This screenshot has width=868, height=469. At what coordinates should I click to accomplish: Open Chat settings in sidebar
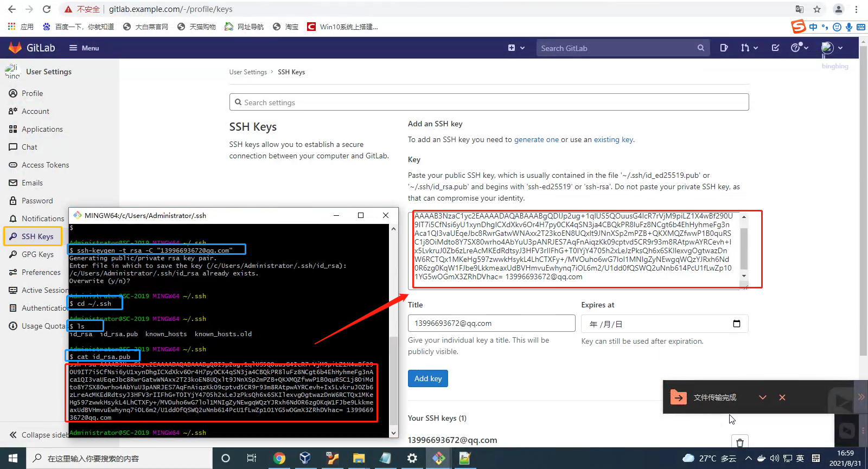(29, 147)
